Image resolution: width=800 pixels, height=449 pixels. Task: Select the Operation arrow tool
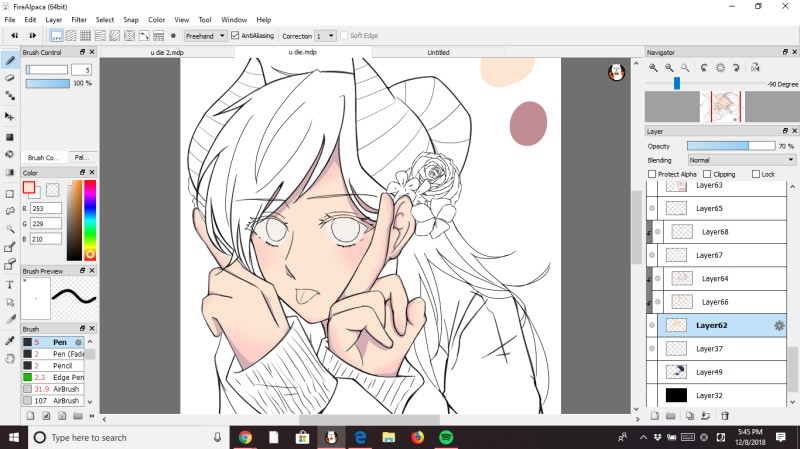10,302
